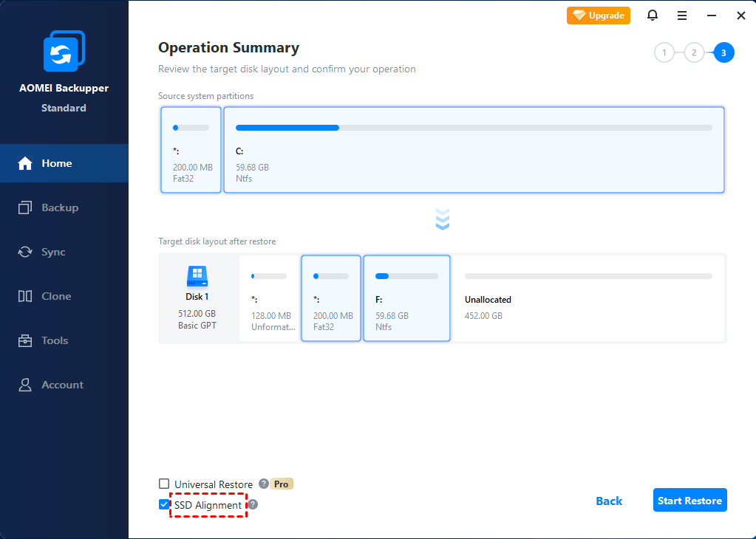756x539 pixels.
Task: Click the Unallocated space usage bar
Action: [589, 276]
